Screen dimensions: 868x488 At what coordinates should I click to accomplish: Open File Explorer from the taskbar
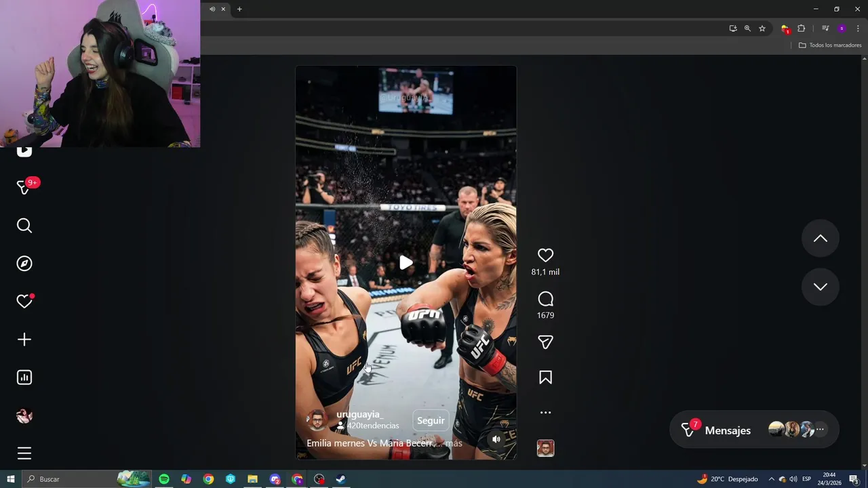point(252,479)
